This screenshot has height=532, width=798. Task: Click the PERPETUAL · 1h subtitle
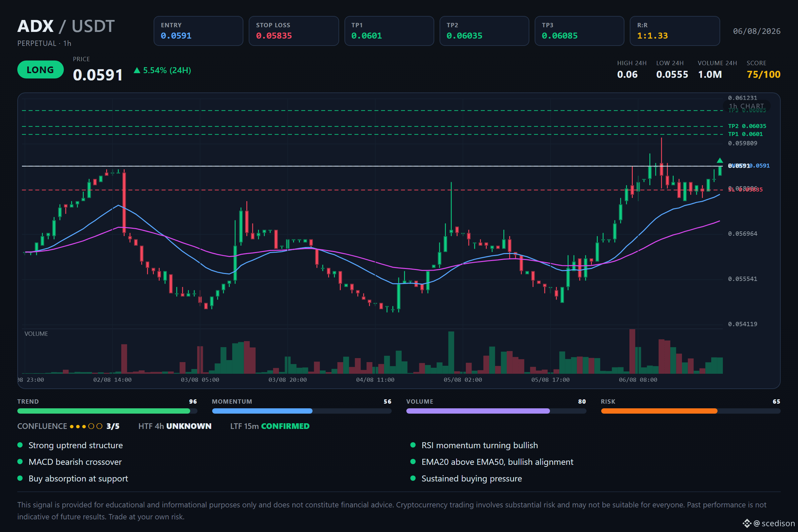[45, 44]
